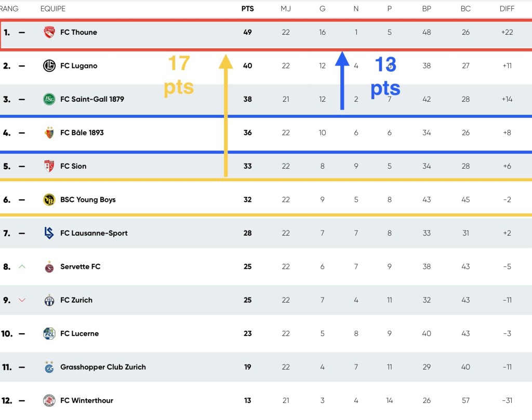Select the FC Lausanne-Sport logo
The image size is (532, 420).
[49, 233]
